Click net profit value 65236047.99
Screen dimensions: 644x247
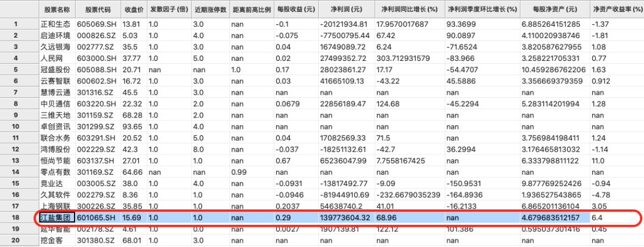tap(346, 160)
